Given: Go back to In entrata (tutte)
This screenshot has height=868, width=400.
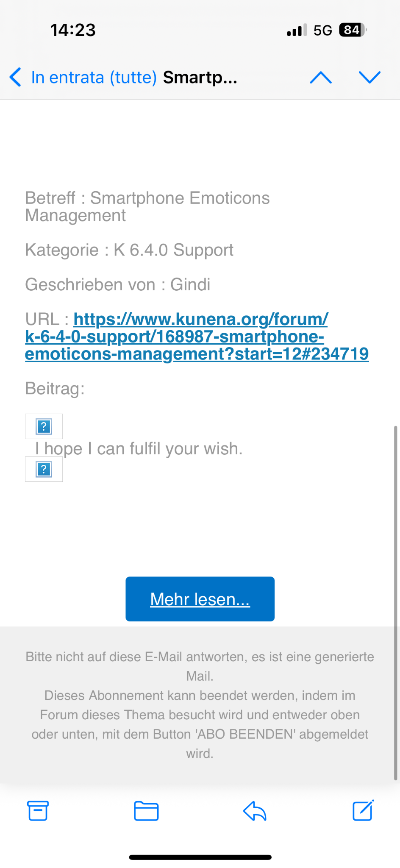Looking at the screenshot, I should 94,77.
